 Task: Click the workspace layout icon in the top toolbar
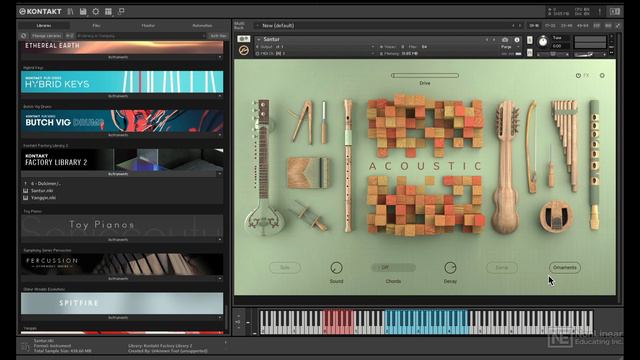[108, 11]
